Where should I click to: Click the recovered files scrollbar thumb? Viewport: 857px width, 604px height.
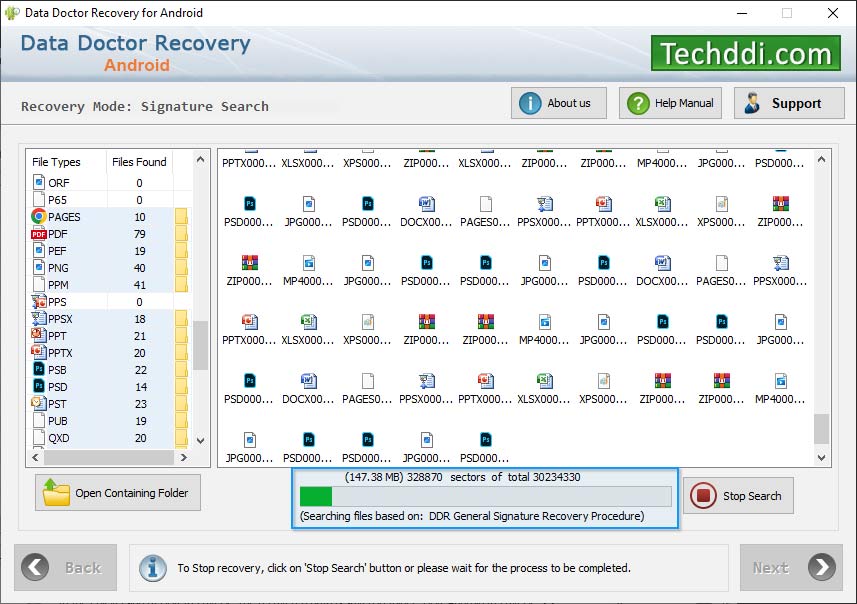click(x=821, y=429)
